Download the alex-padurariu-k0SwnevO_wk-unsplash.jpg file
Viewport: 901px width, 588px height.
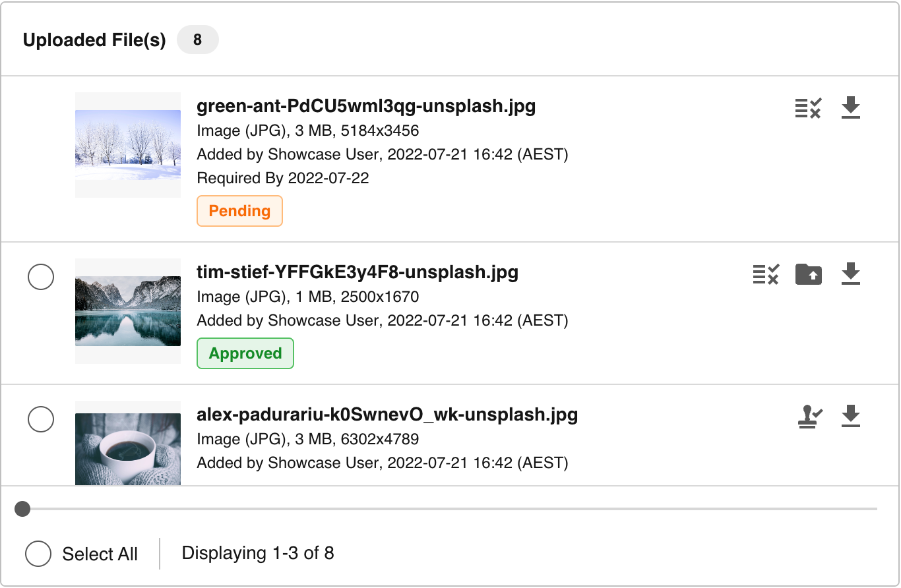[851, 416]
